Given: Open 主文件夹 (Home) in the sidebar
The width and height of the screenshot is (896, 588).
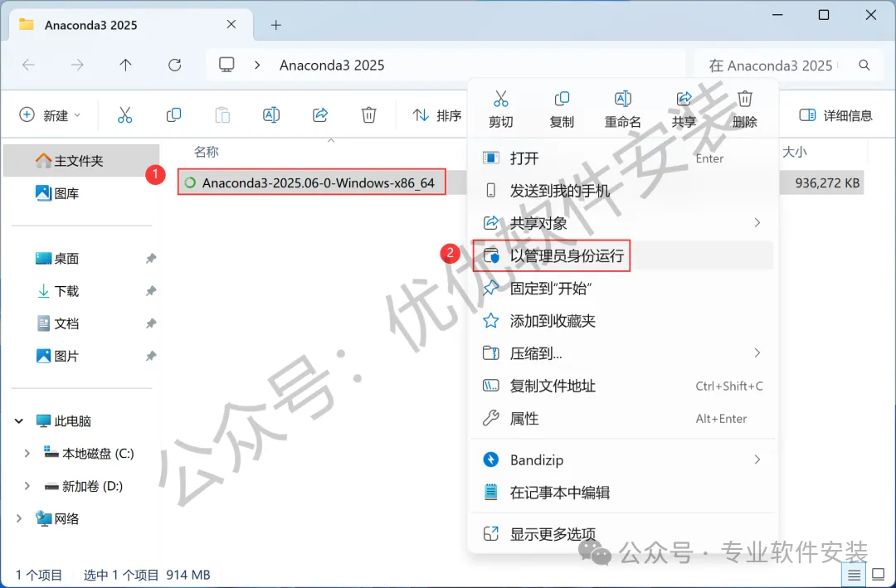Looking at the screenshot, I should (81, 161).
